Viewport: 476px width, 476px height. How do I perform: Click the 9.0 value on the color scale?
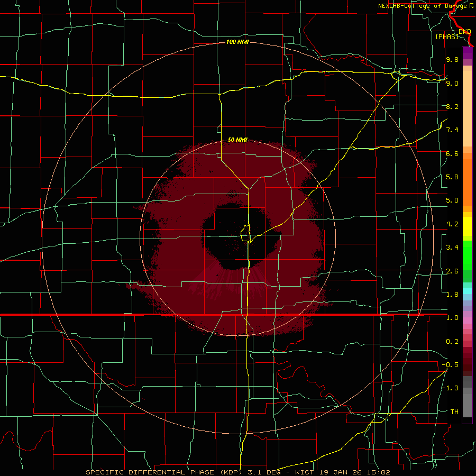coord(452,83)
